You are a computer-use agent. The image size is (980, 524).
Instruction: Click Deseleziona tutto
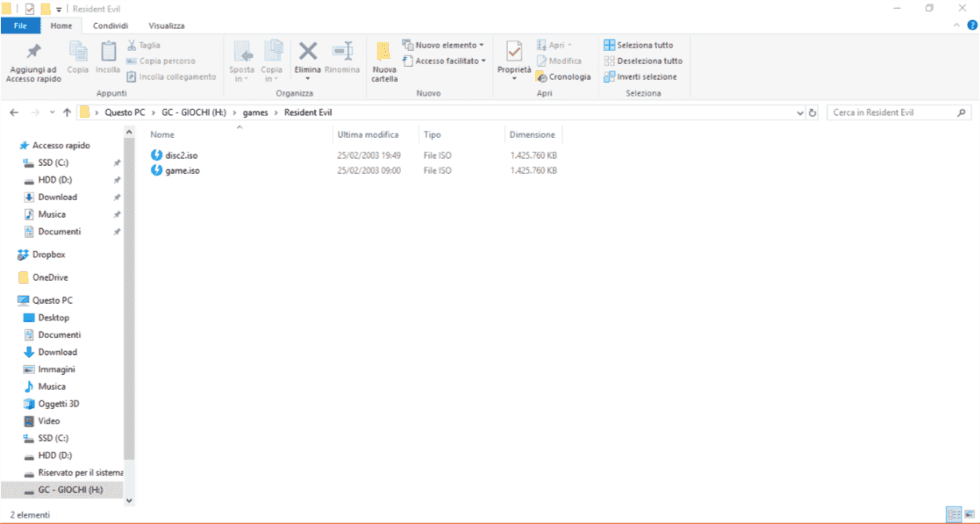[x=643, y=61]
